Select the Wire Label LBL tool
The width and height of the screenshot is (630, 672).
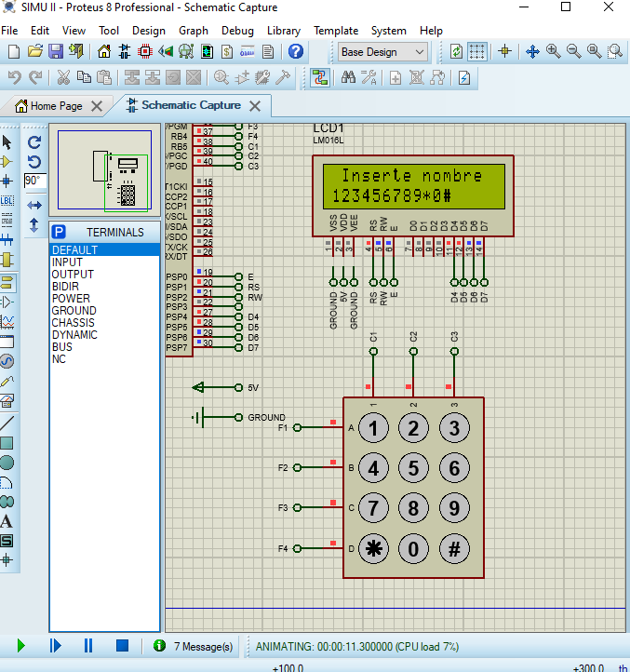[x=7, y=200]
